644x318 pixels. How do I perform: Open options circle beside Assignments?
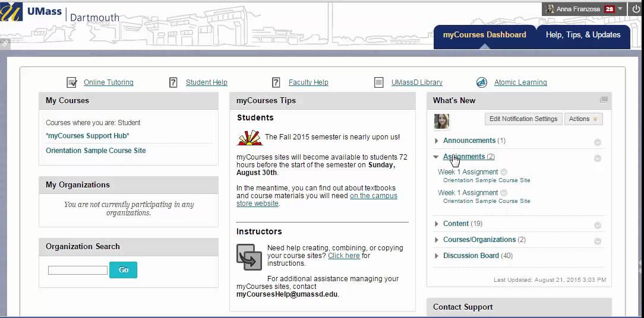click(x=598, y=158)
